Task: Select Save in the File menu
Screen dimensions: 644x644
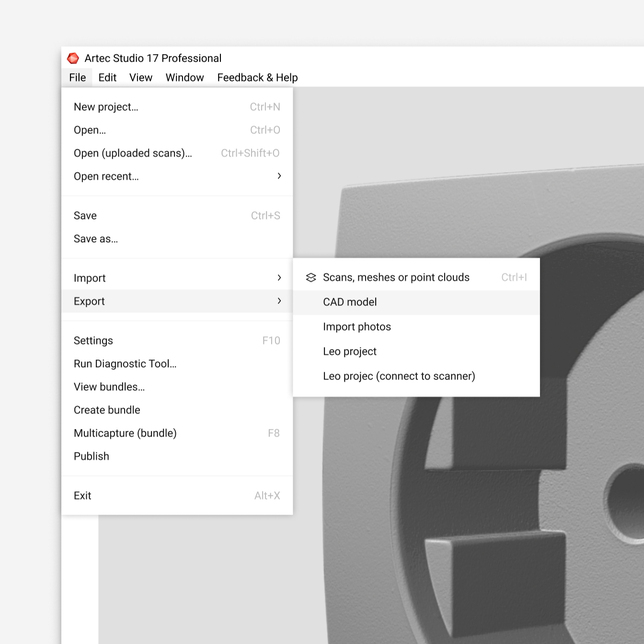Action: (177, 216)
